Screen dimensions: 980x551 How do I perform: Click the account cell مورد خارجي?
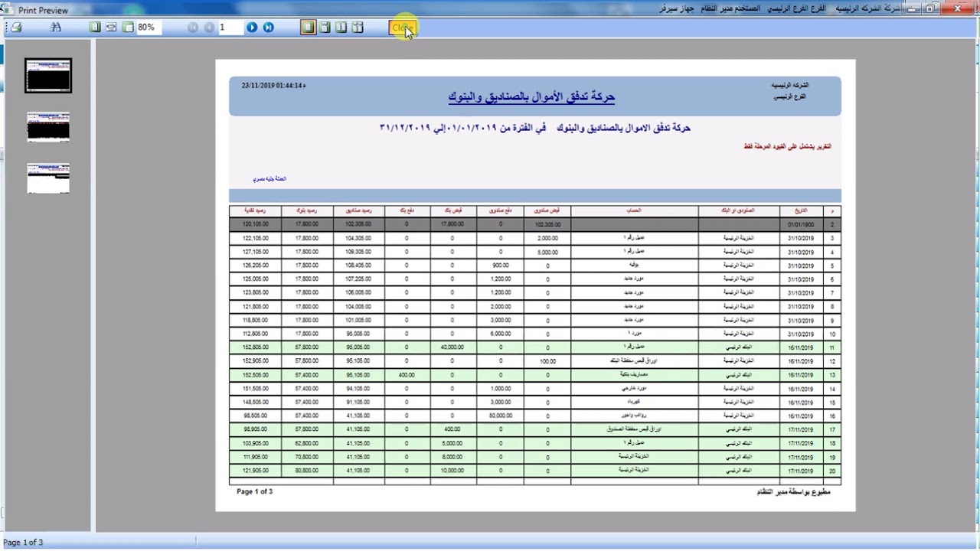[x=635, y=389]
